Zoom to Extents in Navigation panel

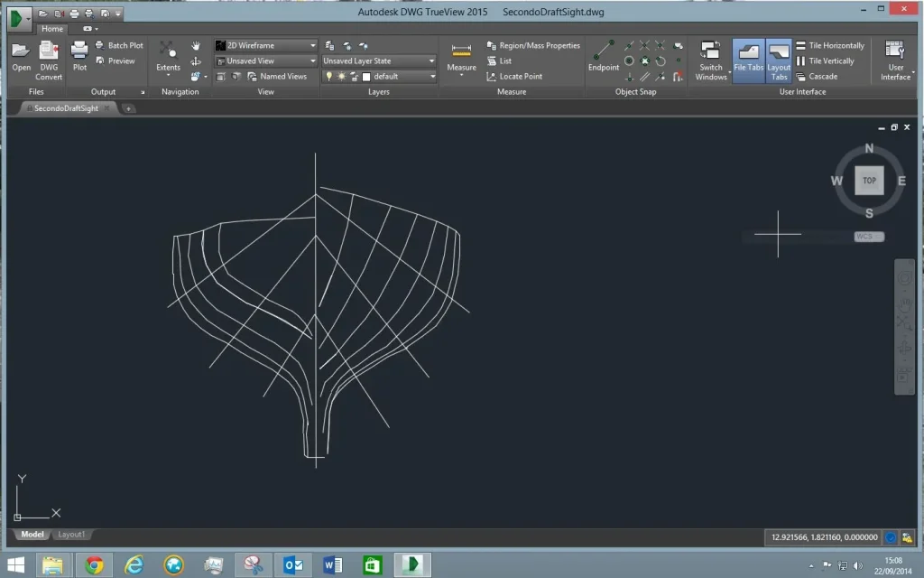pyautogui.click(x=168, y=55)
